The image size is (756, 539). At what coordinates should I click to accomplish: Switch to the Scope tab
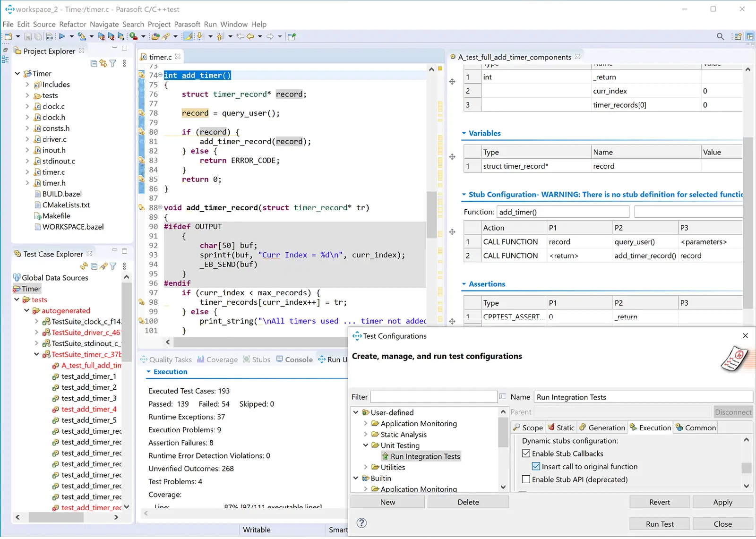pos(528,428)
